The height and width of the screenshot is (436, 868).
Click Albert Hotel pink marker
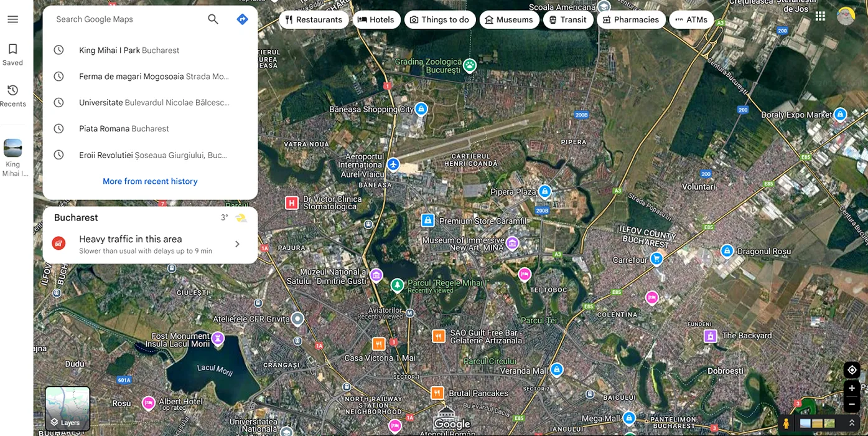pyautogui.click(x=149, y=403)
